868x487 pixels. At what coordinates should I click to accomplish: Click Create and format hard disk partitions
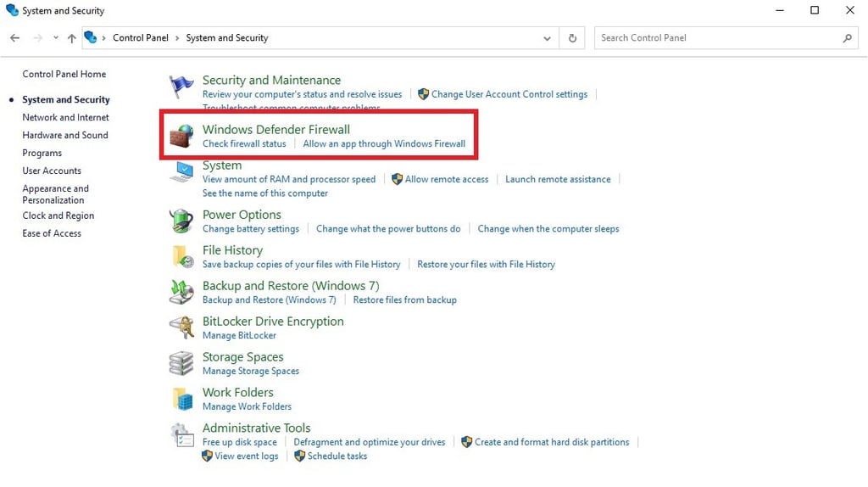click(x=552, y=442)
